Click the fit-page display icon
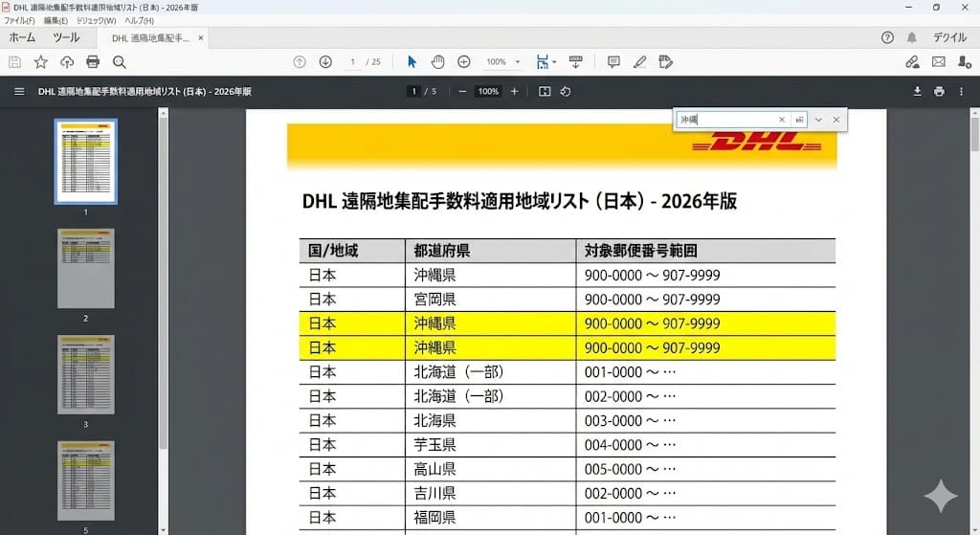Image resolution: width=980 pixels, height=535 pixels. pos(543,62)
